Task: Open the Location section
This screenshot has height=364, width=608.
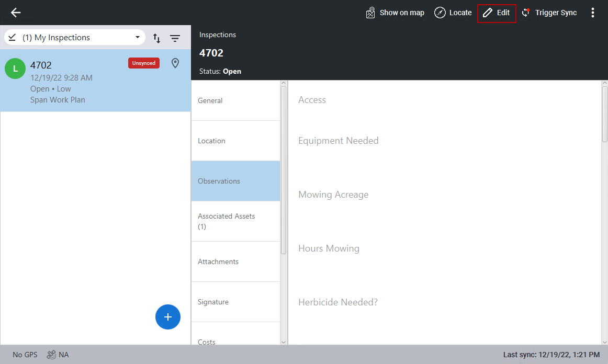Action: (235, 141)
